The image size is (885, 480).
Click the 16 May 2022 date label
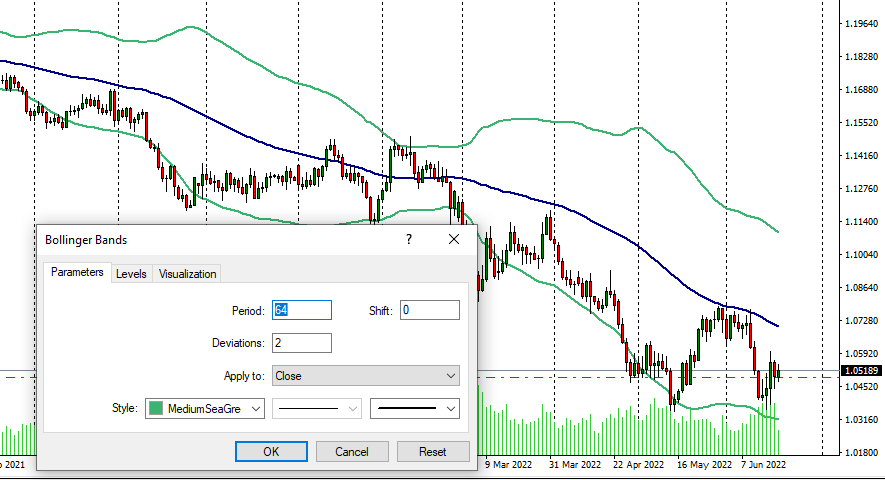point(704,465)
